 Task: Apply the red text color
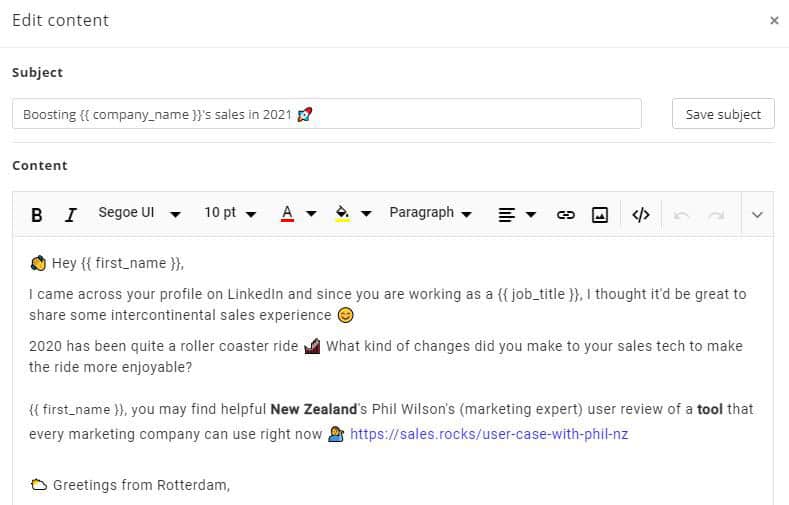pos(287,214)
